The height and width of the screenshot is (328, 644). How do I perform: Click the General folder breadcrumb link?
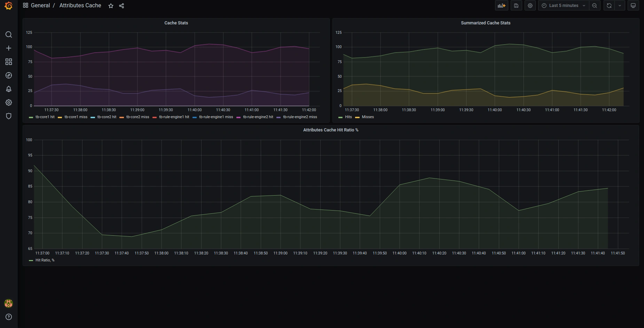40,6
